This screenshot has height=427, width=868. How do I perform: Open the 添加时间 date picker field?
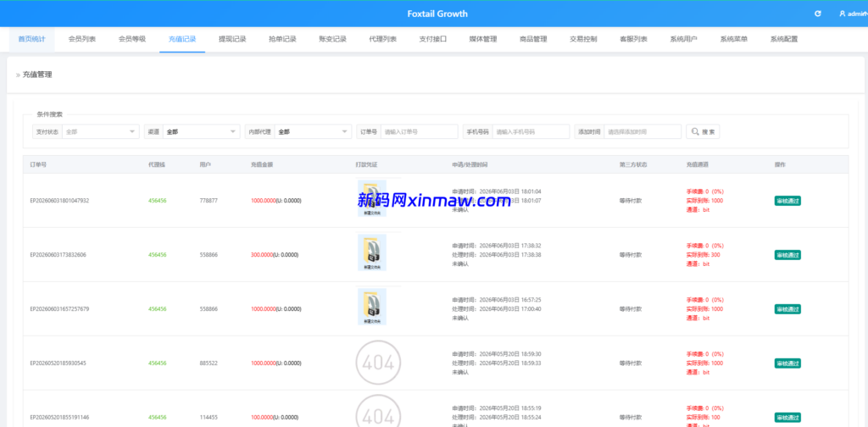(x=643, y=131)
